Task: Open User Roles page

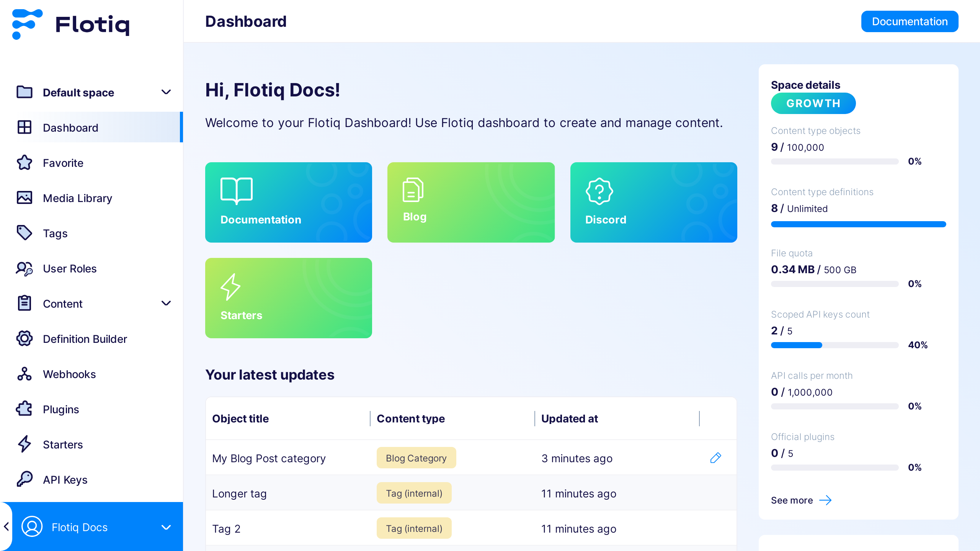Action: [x=91, y=269]
